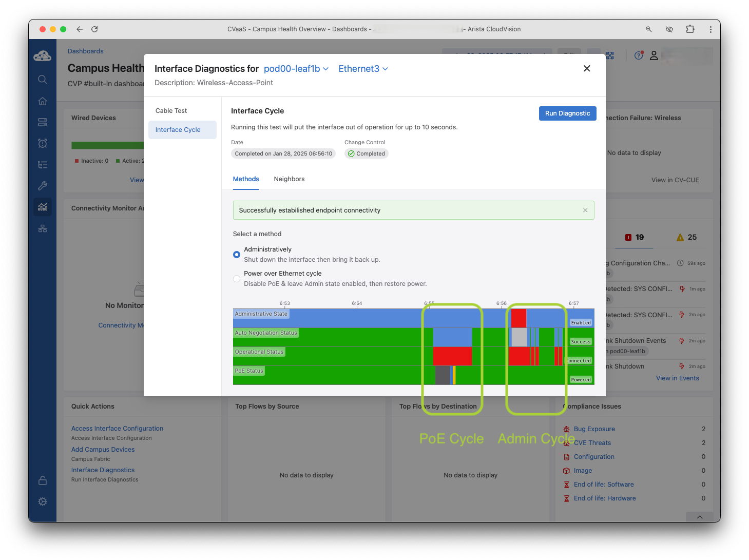Open the settings gear icon in the sidebar
The width and height of the screenshot is (749, 560).
[43, 501]
